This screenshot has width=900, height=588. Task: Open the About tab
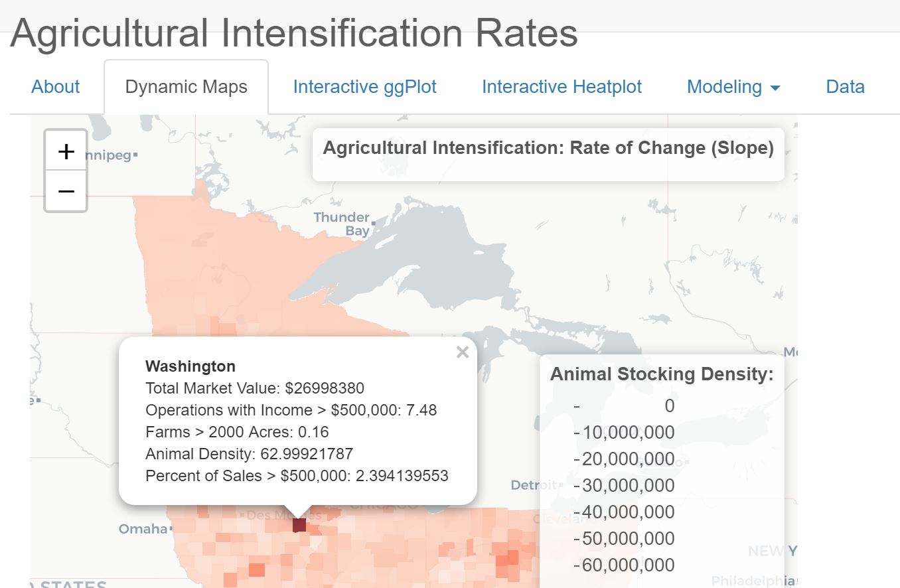56,87
